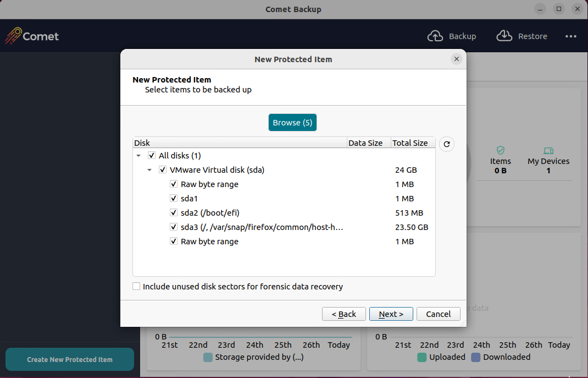Close the New Protected Item dialog
This screenshot has width=588, height=378.
(456, 59)
